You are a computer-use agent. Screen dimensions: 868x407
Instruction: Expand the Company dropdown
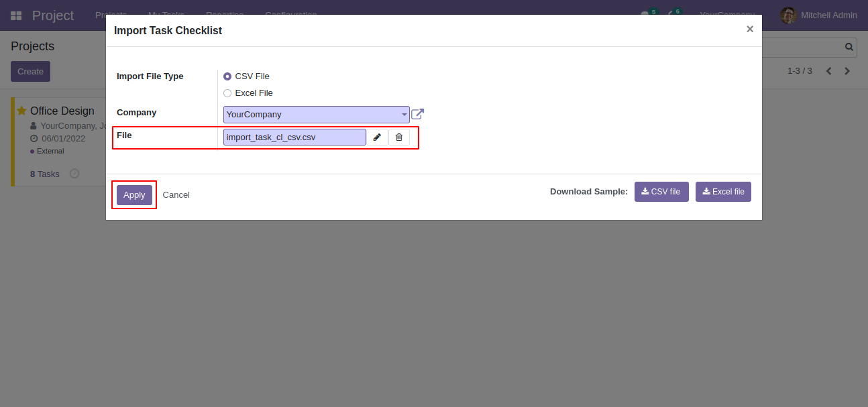[x=317, y=115]
